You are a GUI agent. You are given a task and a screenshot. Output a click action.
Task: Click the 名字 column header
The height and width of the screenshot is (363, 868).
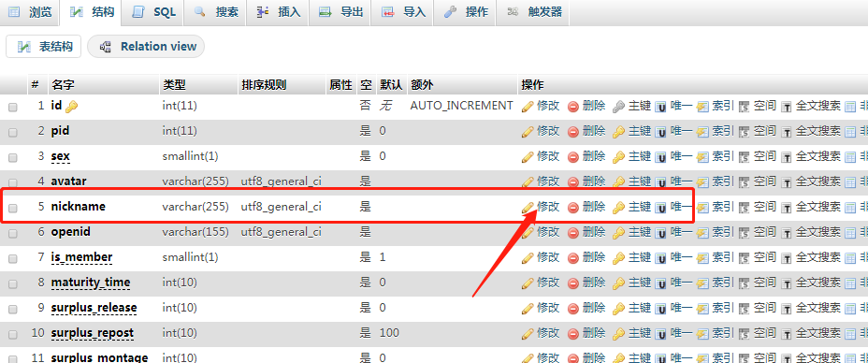pyautogui.click(x=63, y=84)
